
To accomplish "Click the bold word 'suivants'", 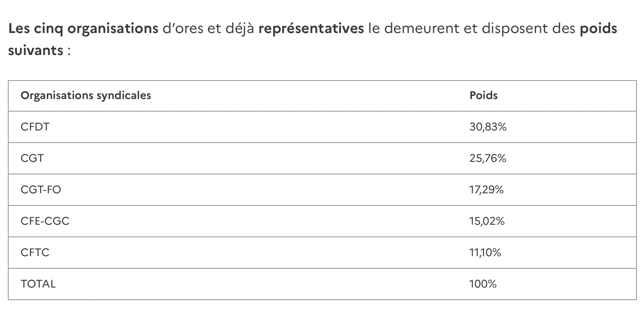I will [x=36, y=50].
